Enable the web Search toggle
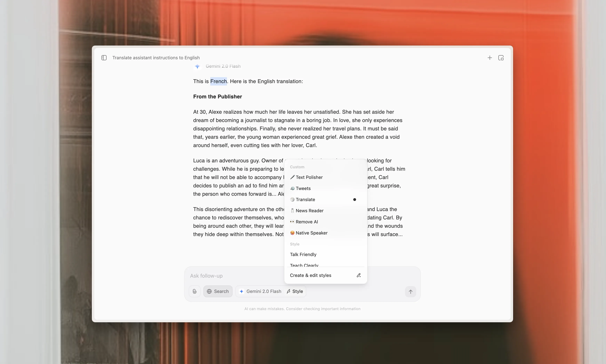The height and width of the screenshot is (364, 606). tap(218, 291)
